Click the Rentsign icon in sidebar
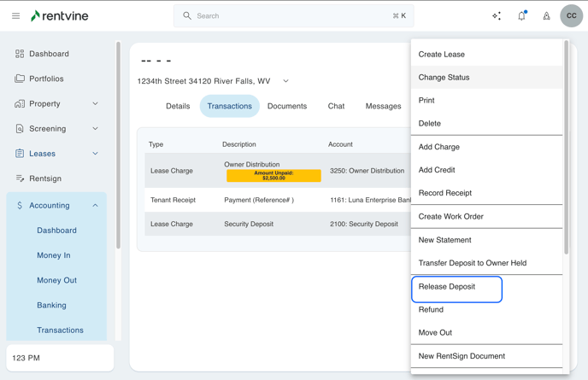Screen dimensions: 588x380 pos(20,178)
